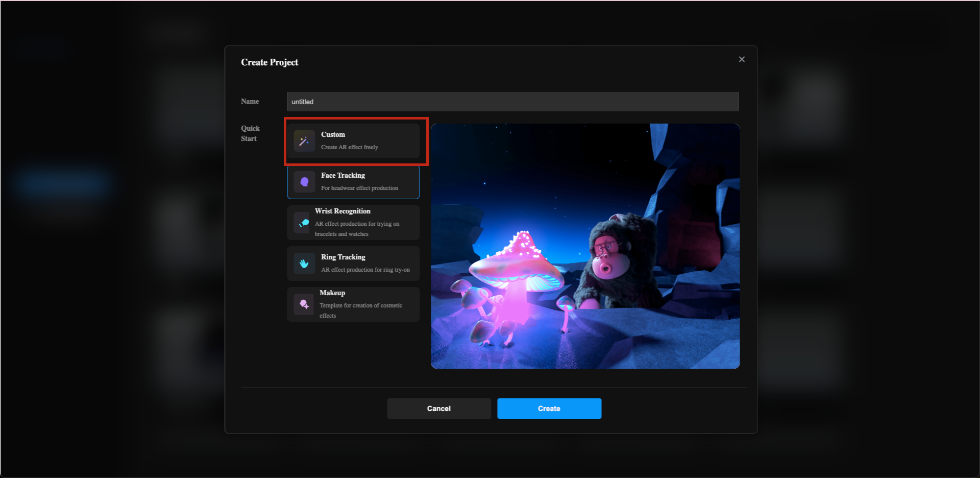Viewport: 980px width, 478px height.
Task: Click 'AR effect production for ring try-on' text
Action: coord(365,270)
